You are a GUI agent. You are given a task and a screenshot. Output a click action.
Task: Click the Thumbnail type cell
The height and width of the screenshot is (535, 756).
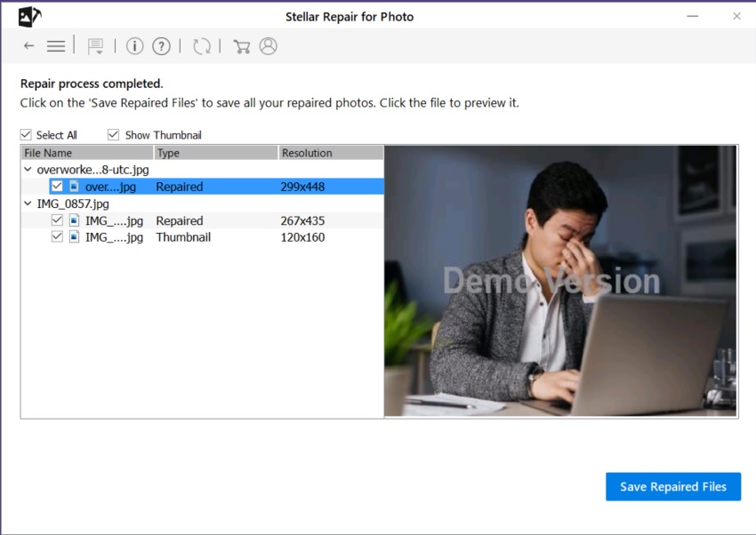[183, 237]
